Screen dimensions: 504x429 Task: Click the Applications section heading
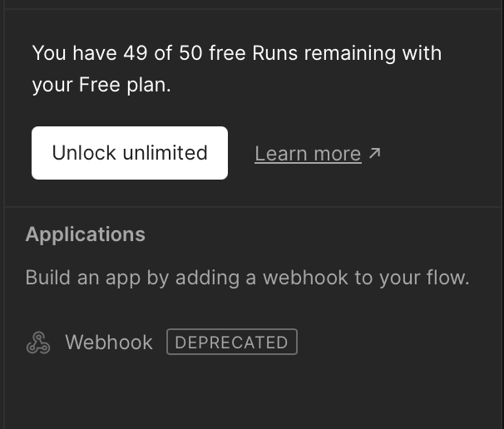86,234
